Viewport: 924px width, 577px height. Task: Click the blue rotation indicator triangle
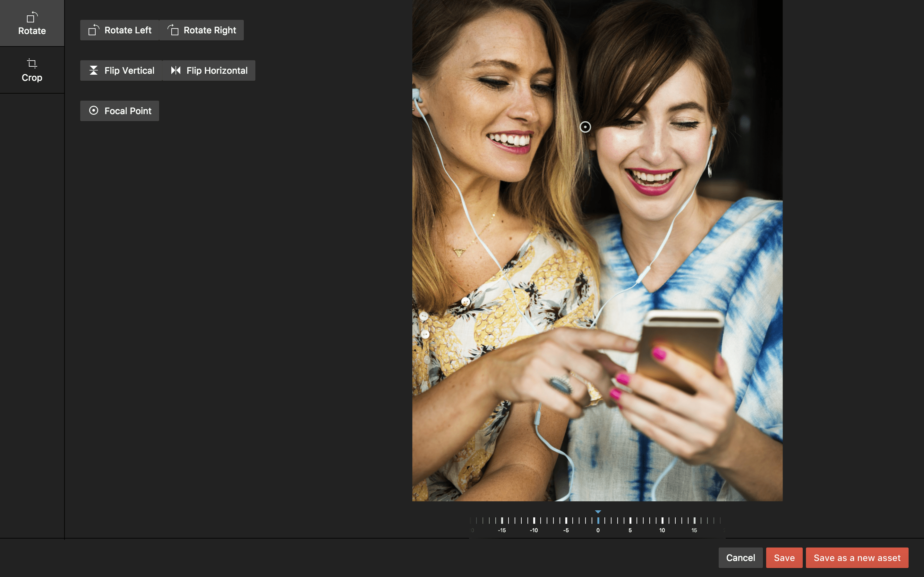[x=598, y=512]
